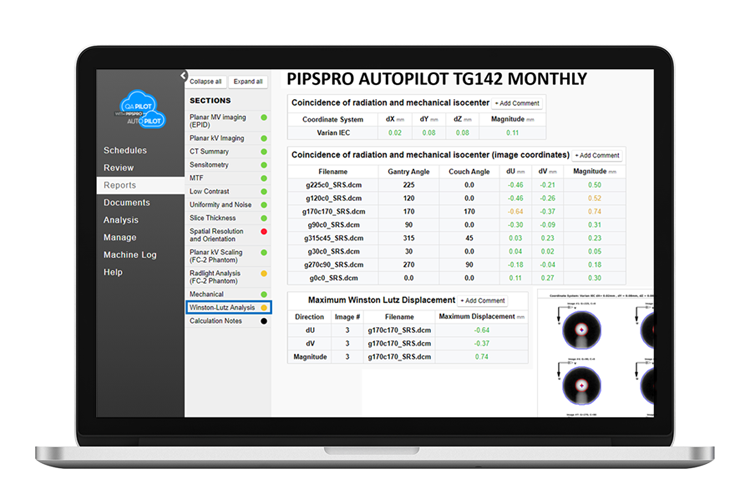Select Radlight Analysis (FC-2 Phantom) section
This screenshot has width=750, height=500.
click(x=228, y=277)
